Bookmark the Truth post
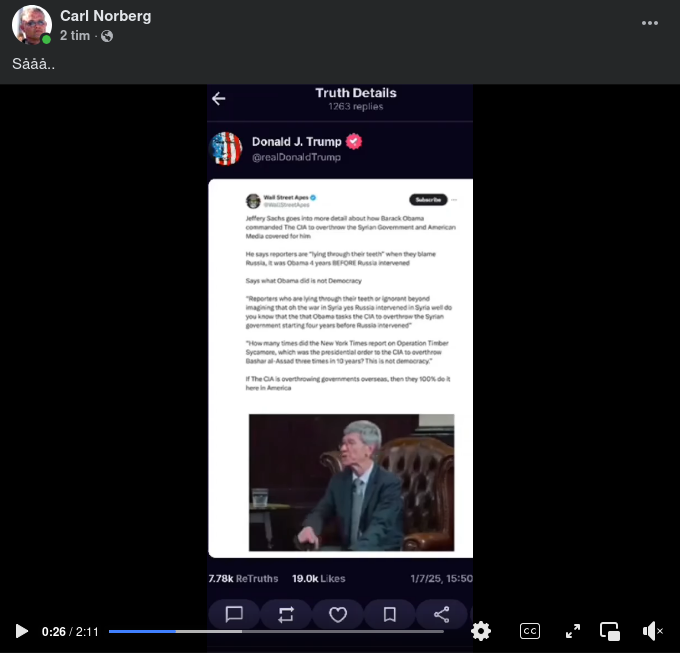 [x=390, y=614]
